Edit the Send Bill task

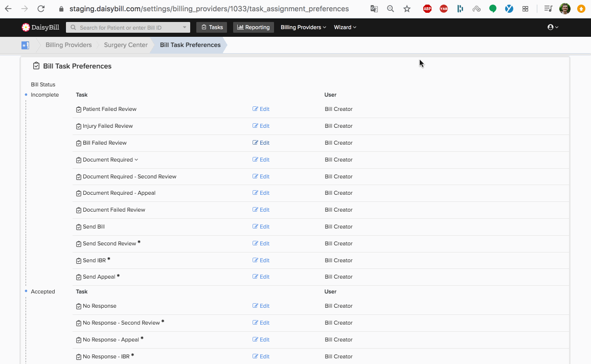(261, 226)
